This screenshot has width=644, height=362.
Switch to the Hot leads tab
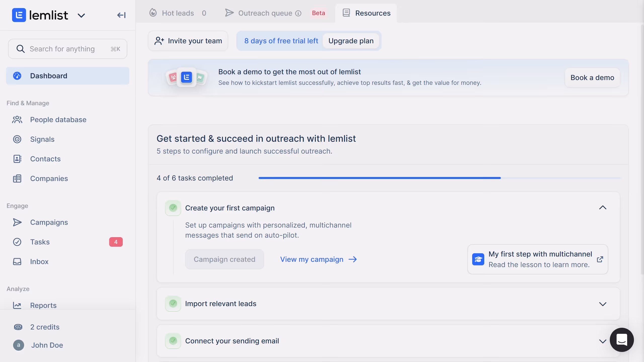[x=178, y=13]
